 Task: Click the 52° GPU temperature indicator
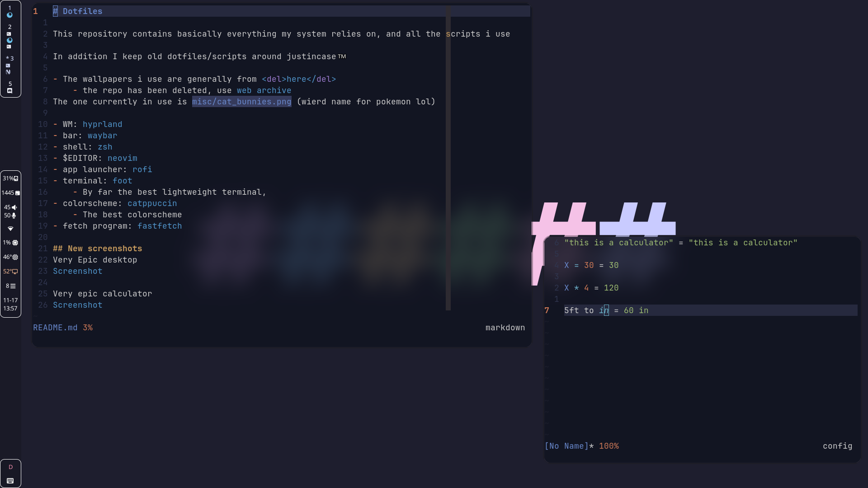(x=10, y=272)
